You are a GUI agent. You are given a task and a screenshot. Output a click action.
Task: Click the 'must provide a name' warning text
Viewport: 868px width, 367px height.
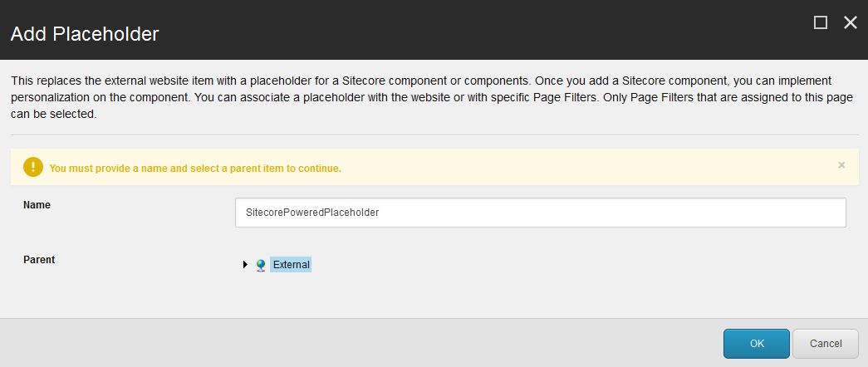pos(195,168)
